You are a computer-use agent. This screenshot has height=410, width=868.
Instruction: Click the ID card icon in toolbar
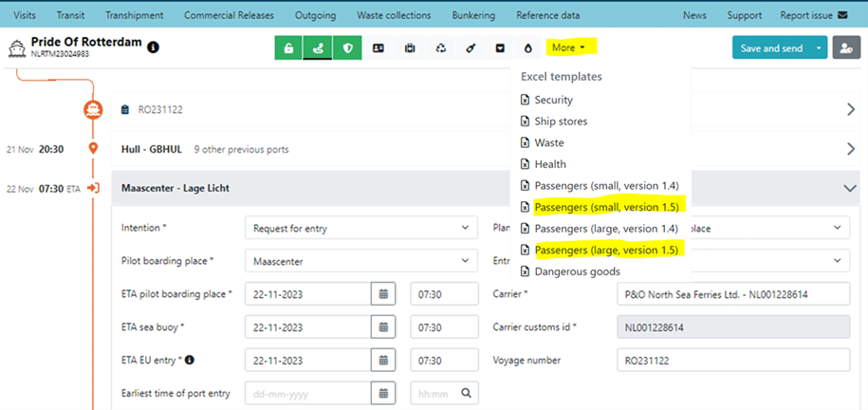pos(379,48)
